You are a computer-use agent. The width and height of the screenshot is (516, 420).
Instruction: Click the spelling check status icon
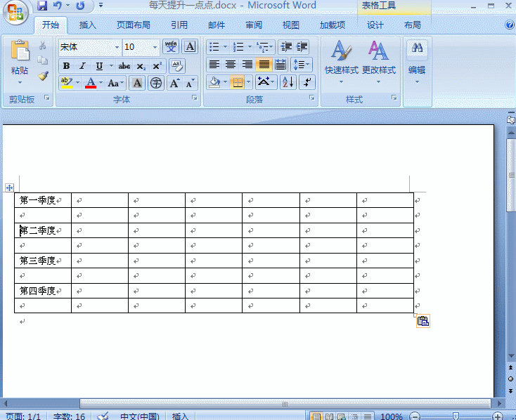point(103,416)
